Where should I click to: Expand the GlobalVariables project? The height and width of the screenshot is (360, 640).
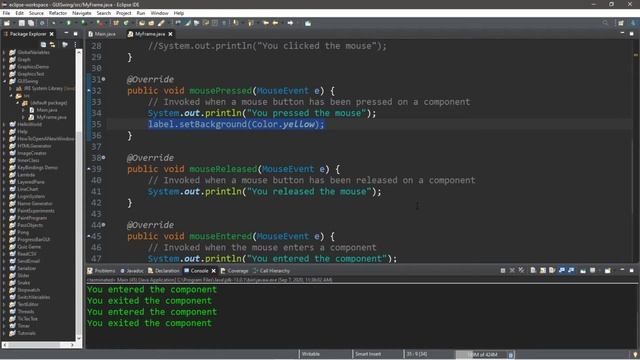(x=4, y=52)
